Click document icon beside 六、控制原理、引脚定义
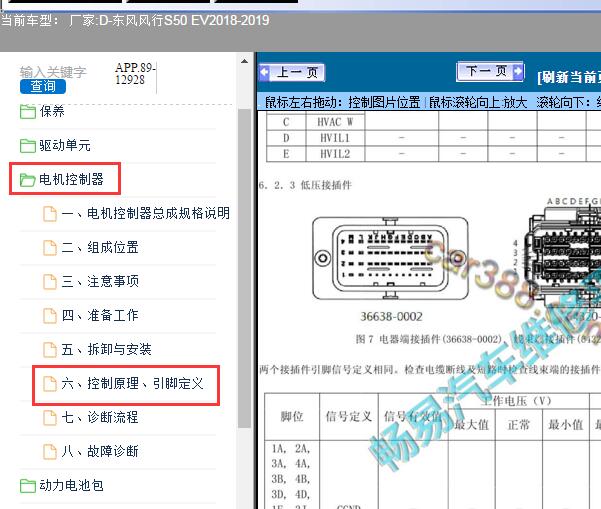601x509 pixels. point(50,384)
